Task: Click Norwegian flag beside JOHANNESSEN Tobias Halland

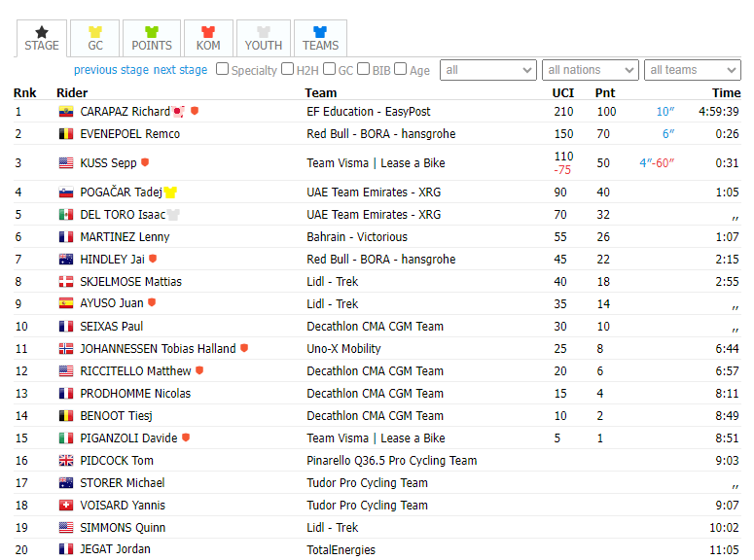Action: point(66,348)
